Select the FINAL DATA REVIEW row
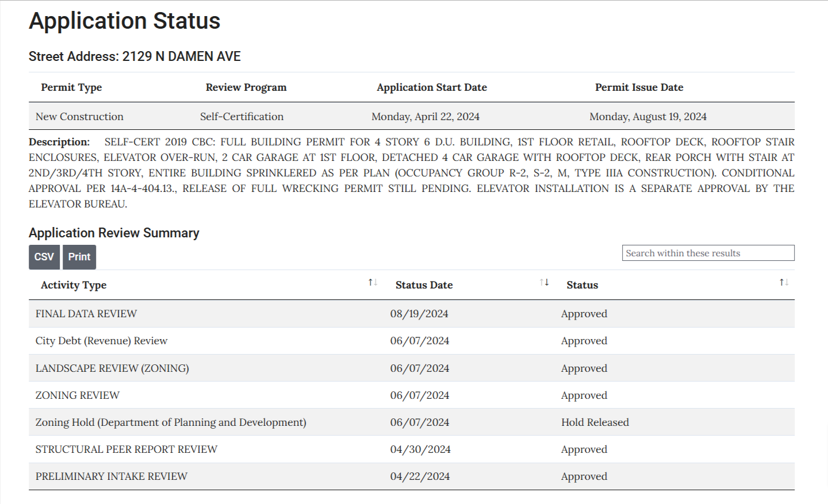 point(412,314)
